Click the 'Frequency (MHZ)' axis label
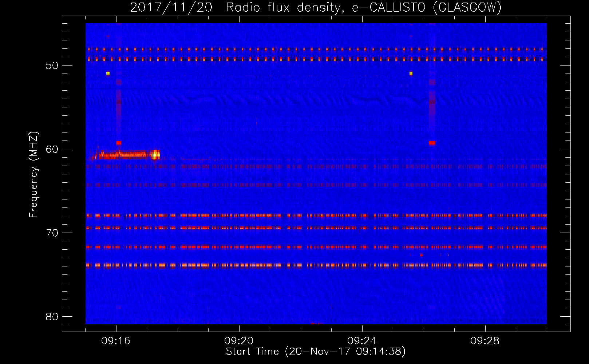 click(x=33, y=175)
